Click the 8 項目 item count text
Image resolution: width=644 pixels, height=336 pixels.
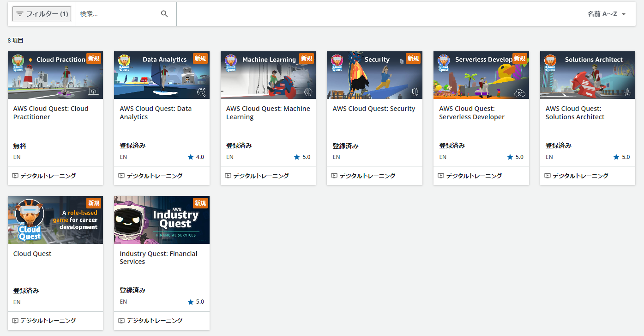16,41
